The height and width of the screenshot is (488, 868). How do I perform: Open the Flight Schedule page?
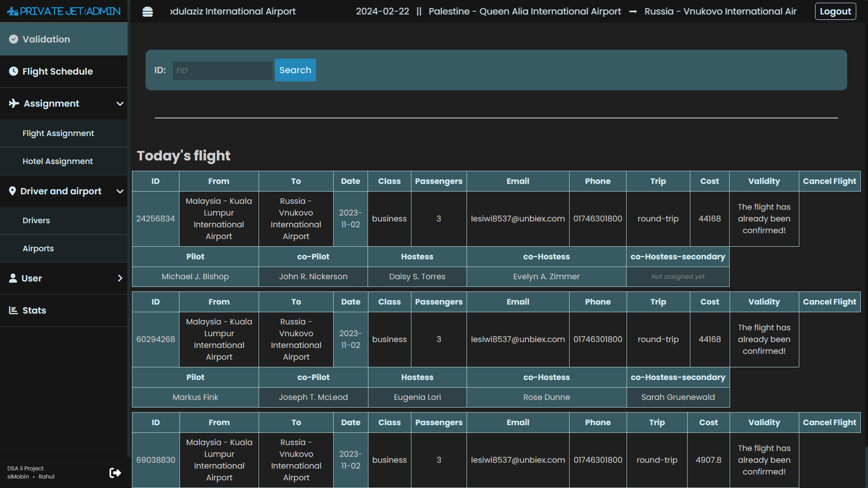coord(64,71)
